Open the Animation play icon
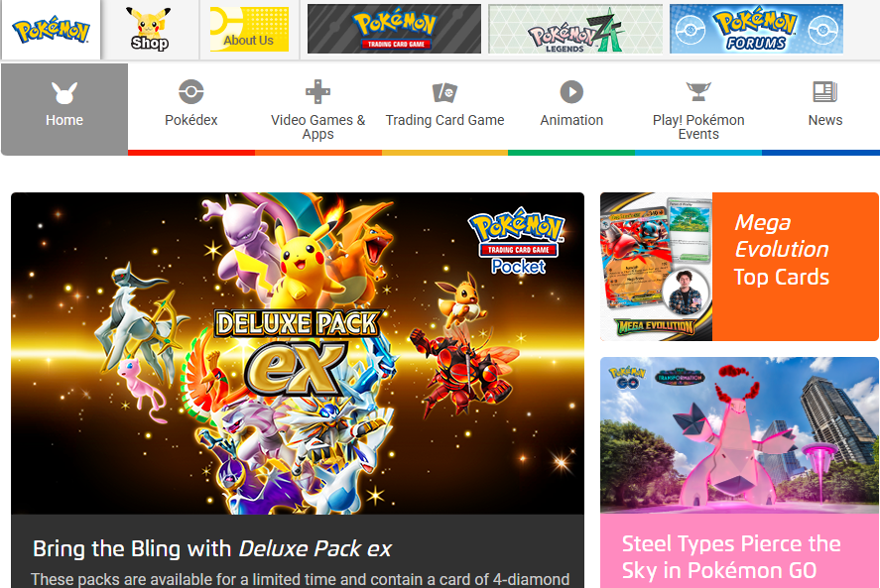The height and width of the screenshot is (588, 880). 571,91
